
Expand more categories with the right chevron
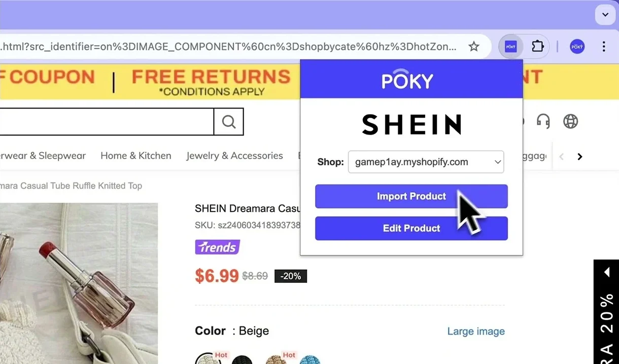(x=580, y=156)
